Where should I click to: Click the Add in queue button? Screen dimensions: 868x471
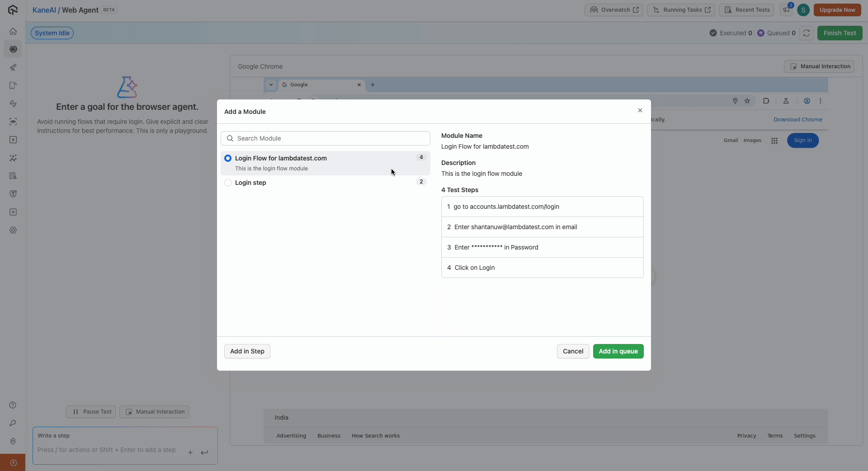(618, 351)
